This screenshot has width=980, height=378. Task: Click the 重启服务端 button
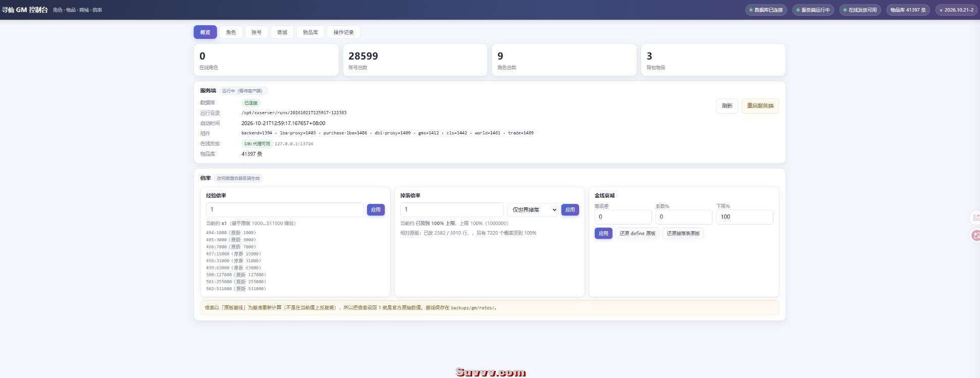tap(760, 106)
